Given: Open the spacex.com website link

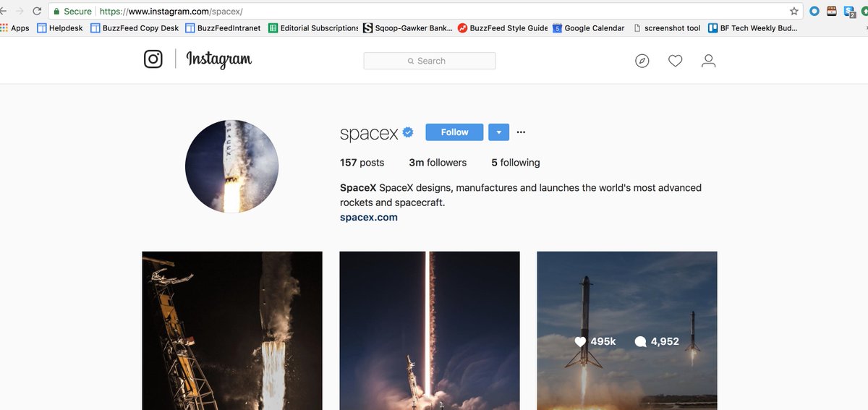Looking at the screenshot, I should (x=369, y=217).
